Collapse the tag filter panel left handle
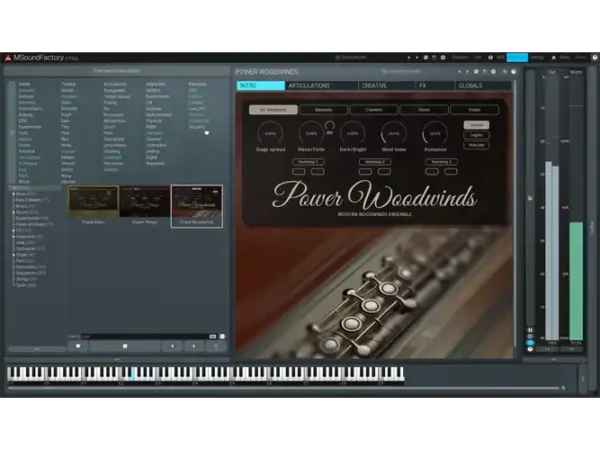This screenshot has width=600, height=450. (x=12, y=133)
